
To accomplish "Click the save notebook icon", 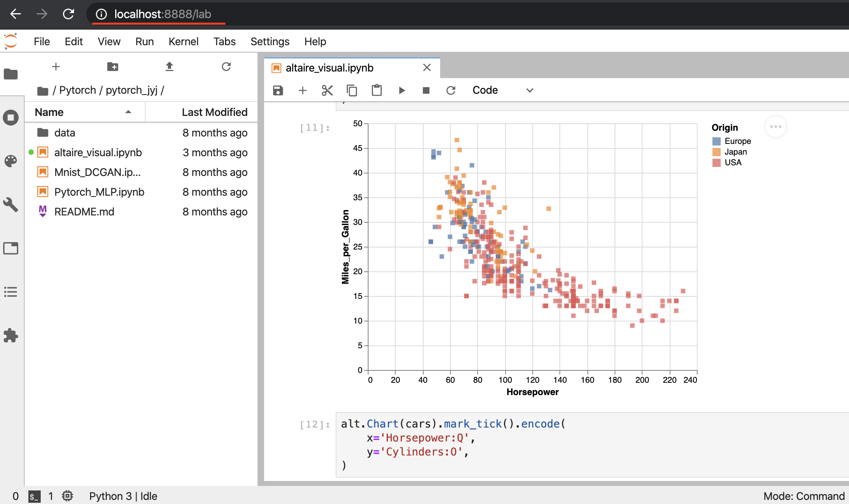I will pyautogui.click(x=278, y=90).
